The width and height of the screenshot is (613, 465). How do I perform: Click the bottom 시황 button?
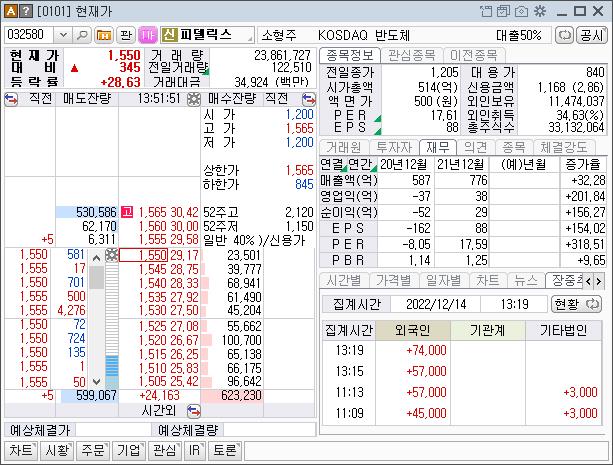click(x=57, y=450)
